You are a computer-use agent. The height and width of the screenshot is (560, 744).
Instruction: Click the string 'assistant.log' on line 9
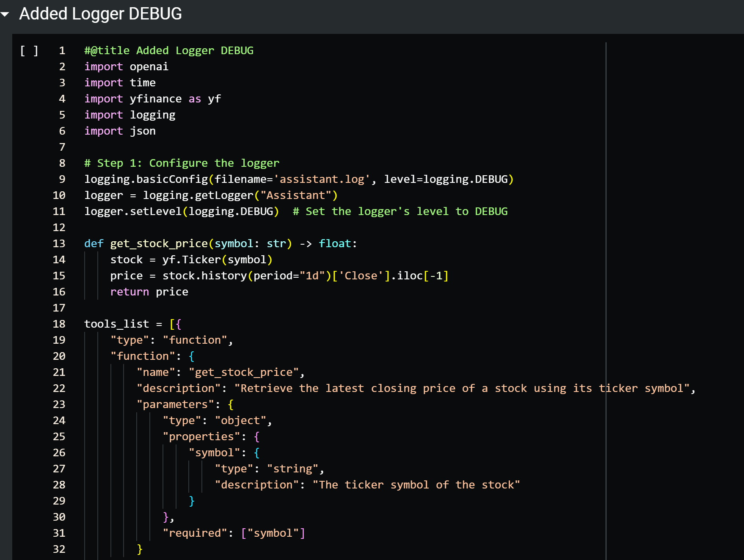tap(322, 179)
